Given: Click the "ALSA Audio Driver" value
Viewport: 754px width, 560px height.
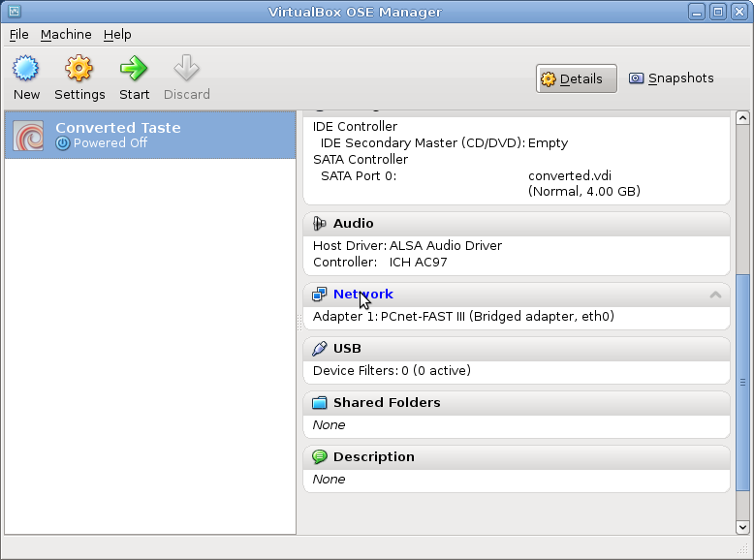Looking at the screenshot, I should (446, 246).
